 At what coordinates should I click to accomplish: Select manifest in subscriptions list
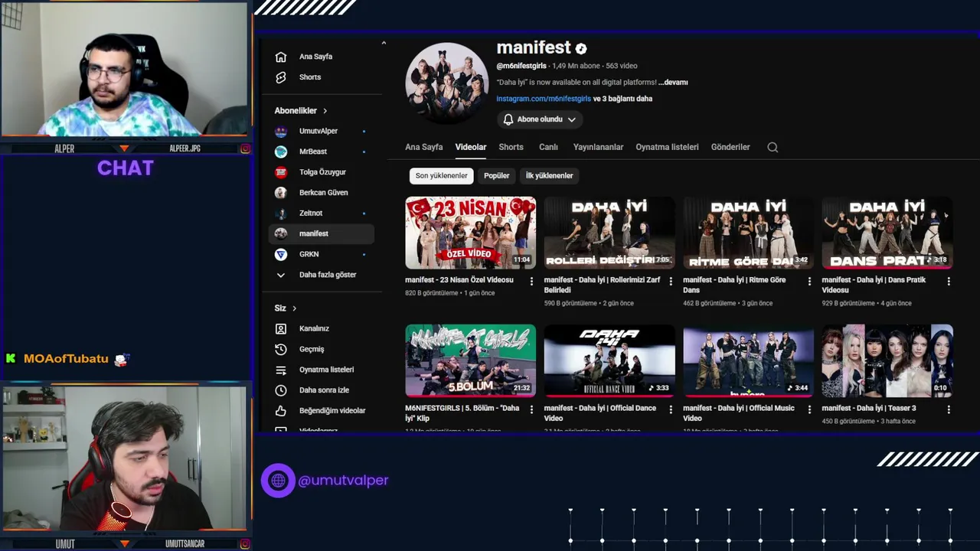click(322, 233)
